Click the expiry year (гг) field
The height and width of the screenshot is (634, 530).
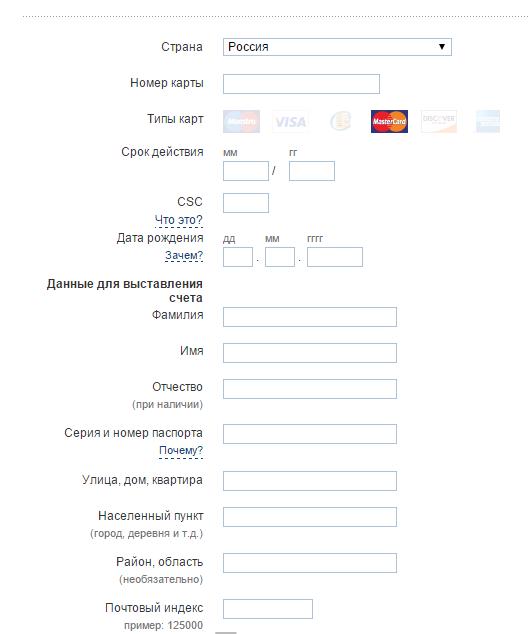[x=312, y=171]
